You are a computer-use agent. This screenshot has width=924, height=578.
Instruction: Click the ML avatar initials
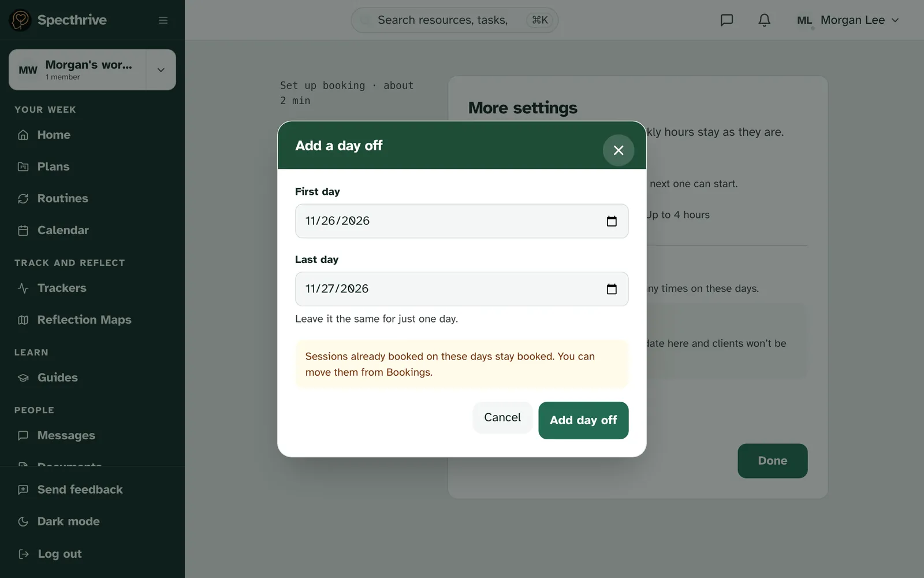[x=804, y=20]
